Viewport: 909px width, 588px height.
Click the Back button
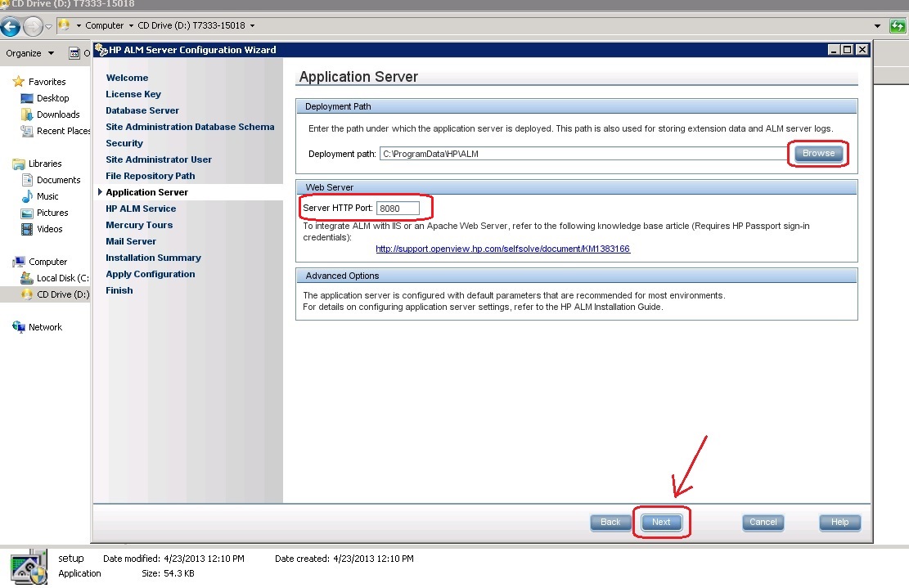click(x=610, y=522)
